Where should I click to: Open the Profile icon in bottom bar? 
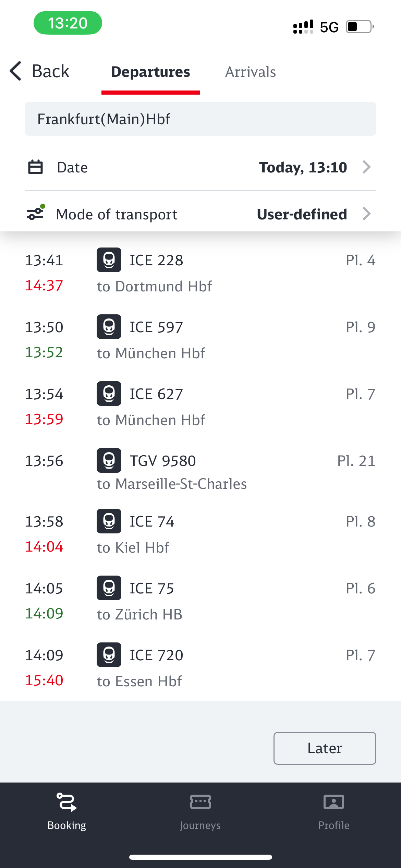click(333, 802)
